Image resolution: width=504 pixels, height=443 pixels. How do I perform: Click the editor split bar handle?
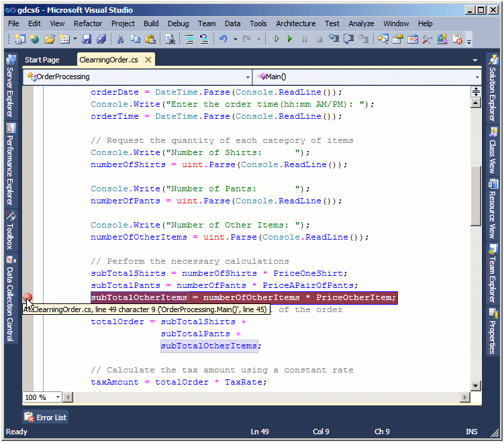(x=475, y=92)
